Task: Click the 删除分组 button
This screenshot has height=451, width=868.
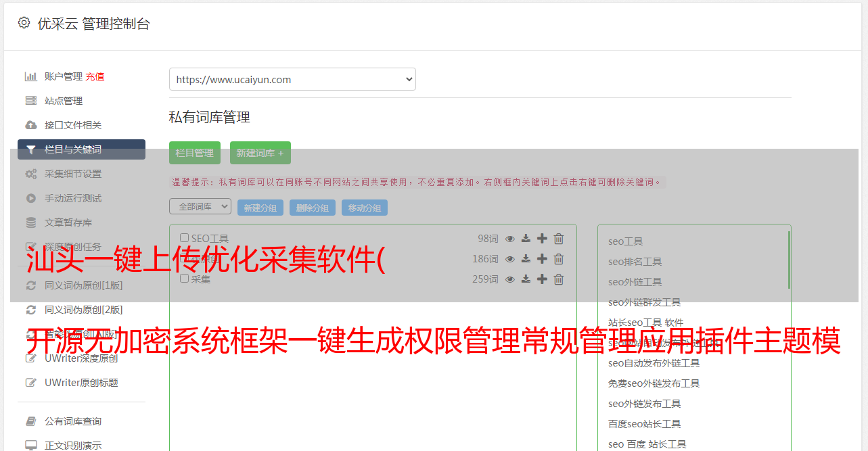Action: coord(313,208)
